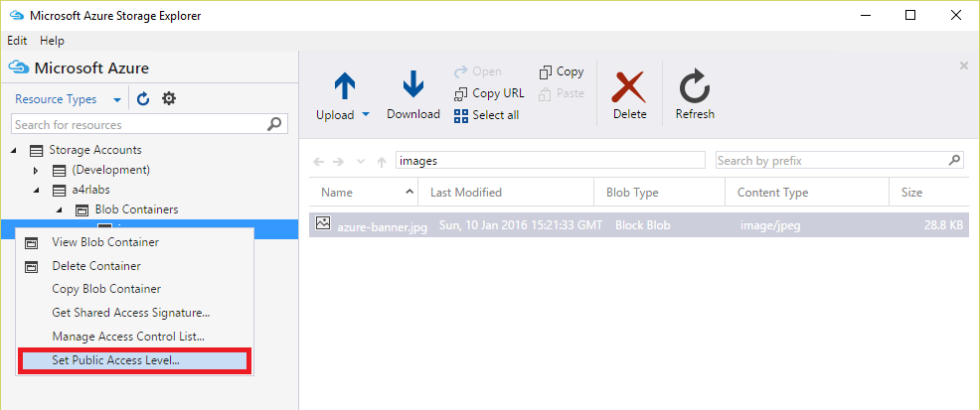
Task: Click the Copy toolbar item
Action: 562,71
